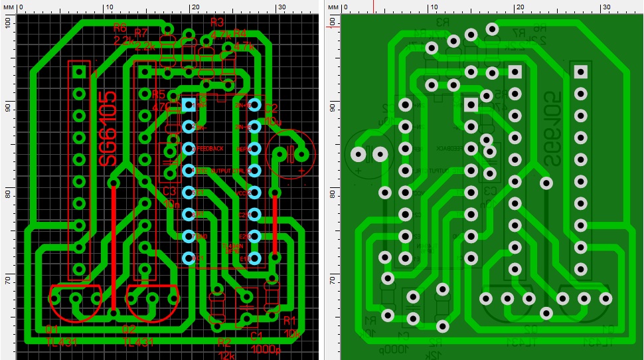Image resolution: width=644 pixels, height=360 pixels.
Task: Click the R2 12k resistor label
Action: tap(226, 349)
